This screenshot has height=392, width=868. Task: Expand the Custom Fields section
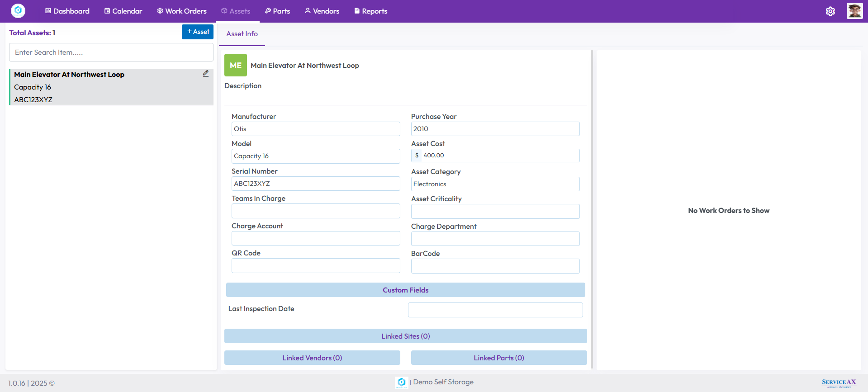(x=405, y=290)
